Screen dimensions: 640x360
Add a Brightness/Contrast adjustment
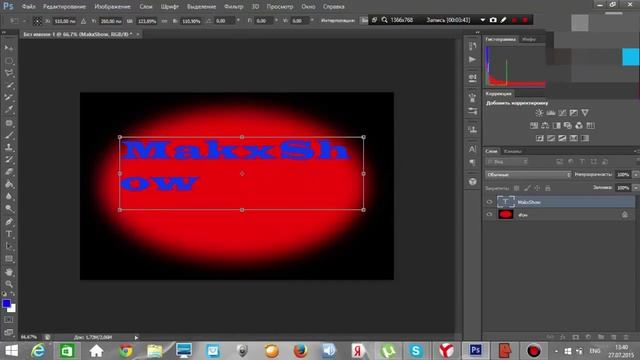coord(539,113)
